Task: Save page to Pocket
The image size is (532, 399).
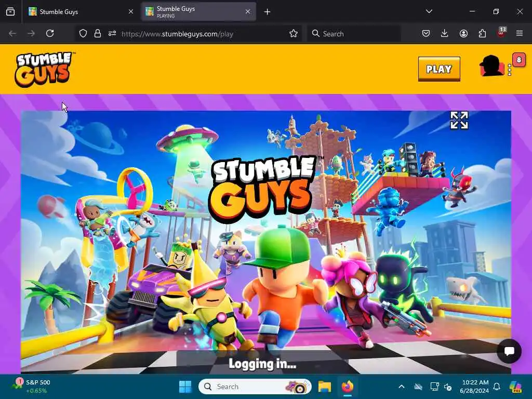Action: click(426, 34)
